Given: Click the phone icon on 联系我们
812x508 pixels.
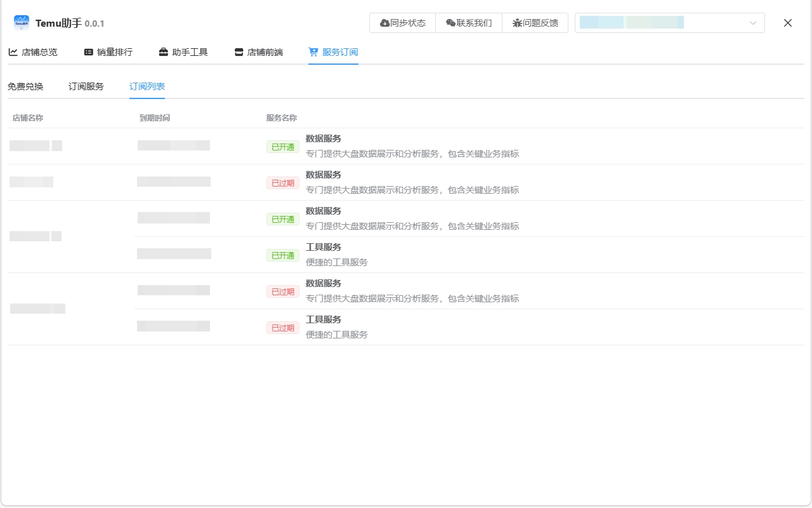Looking at the screenshot, I should click(x=450, y=22).
